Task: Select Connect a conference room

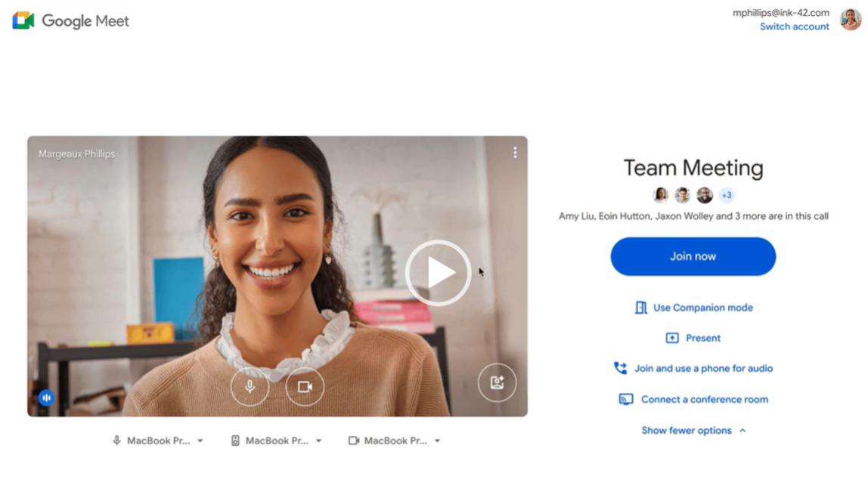Action: pyautogui.click(x=693, y=399)
